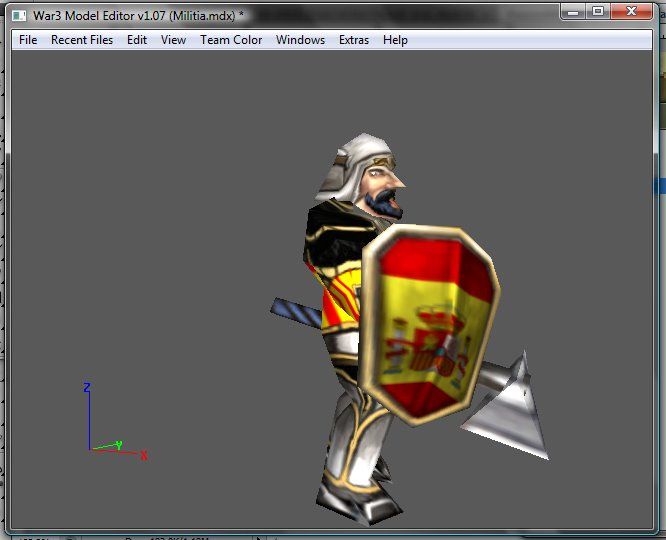Open the Extras menu
This screenshot has width=666, height=540.
(x=354, y=40)
